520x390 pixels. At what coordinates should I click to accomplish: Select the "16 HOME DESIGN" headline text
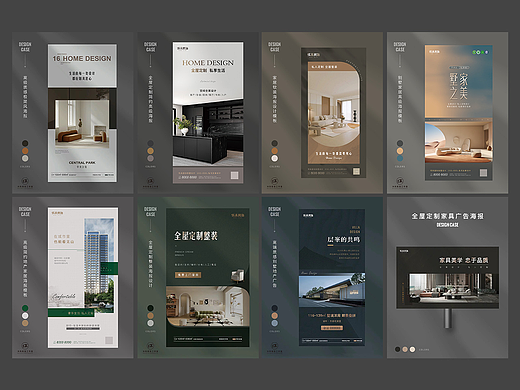point(82,58)
